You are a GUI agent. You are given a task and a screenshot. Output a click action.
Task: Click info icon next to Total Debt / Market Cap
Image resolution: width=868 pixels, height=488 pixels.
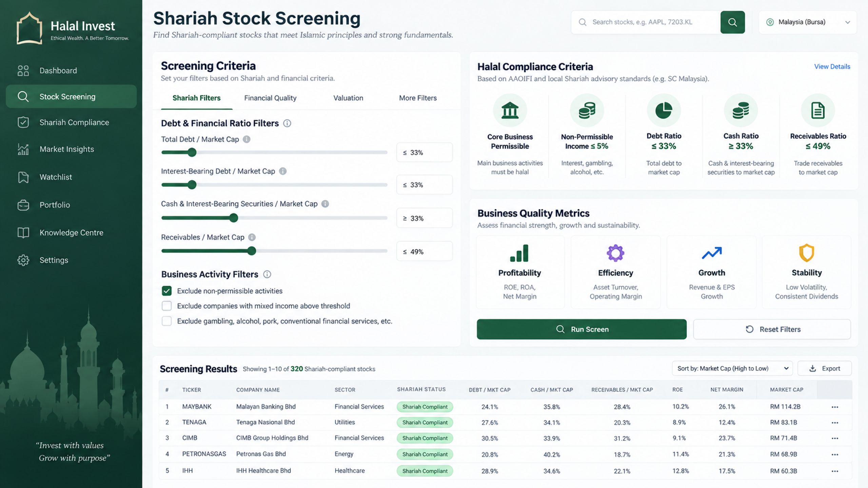pyautogui.click(x=246, y=139)
